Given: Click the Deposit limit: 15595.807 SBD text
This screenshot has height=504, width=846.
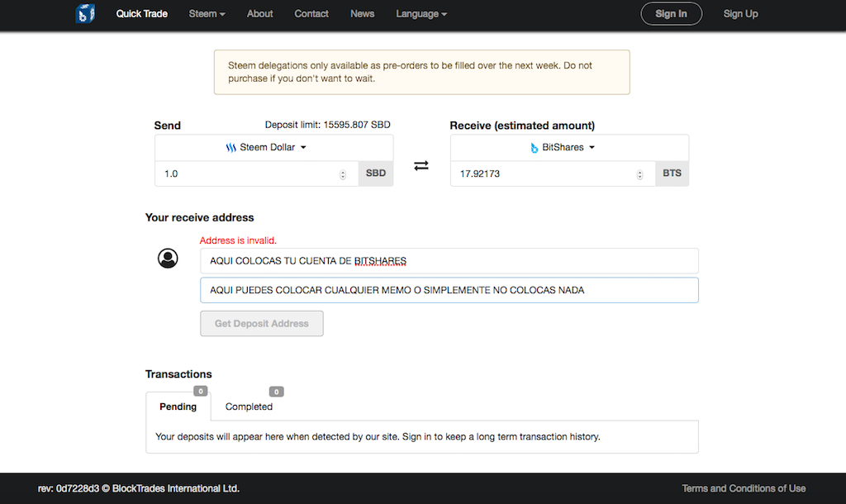Looking at the screenshot, I should click(x=327, y=125).
